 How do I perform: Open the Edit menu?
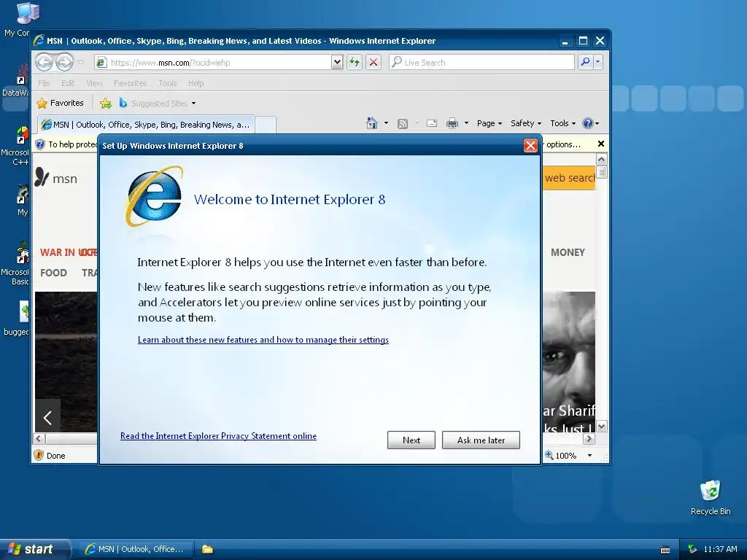(68, 83)
